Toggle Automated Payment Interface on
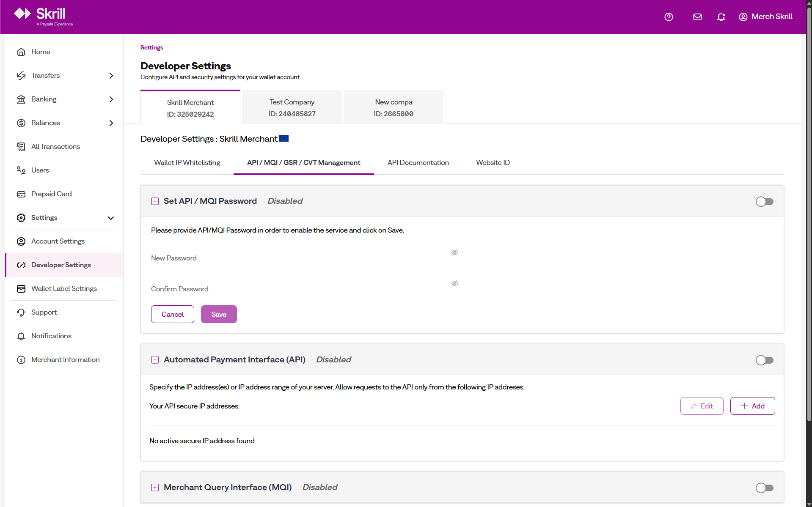 (x=764, y=360)
